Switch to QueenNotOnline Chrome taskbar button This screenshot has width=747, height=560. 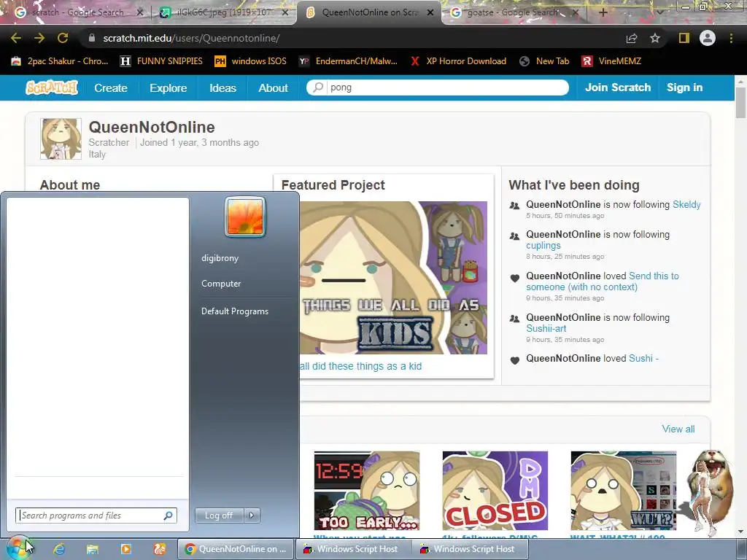click(236, 549)
